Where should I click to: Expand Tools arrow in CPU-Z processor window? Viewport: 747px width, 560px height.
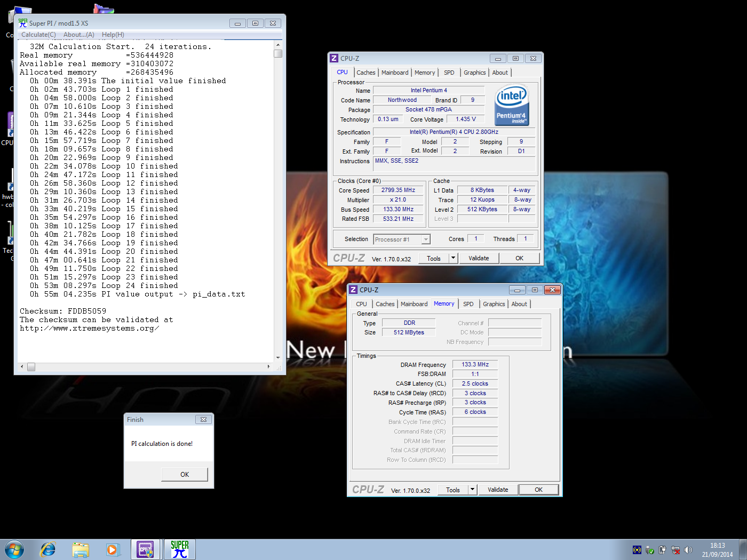point(454,258)
